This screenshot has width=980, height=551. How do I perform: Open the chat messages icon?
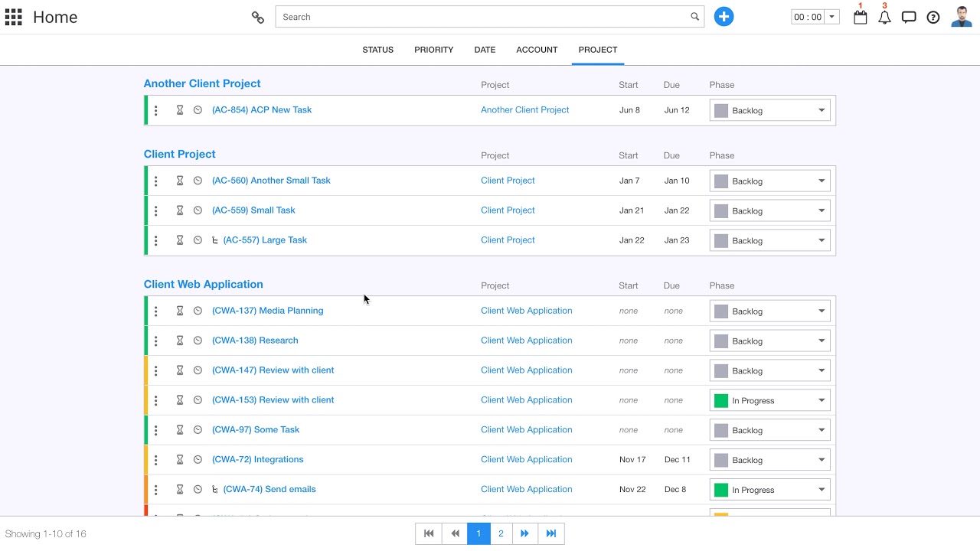(909, 18)
